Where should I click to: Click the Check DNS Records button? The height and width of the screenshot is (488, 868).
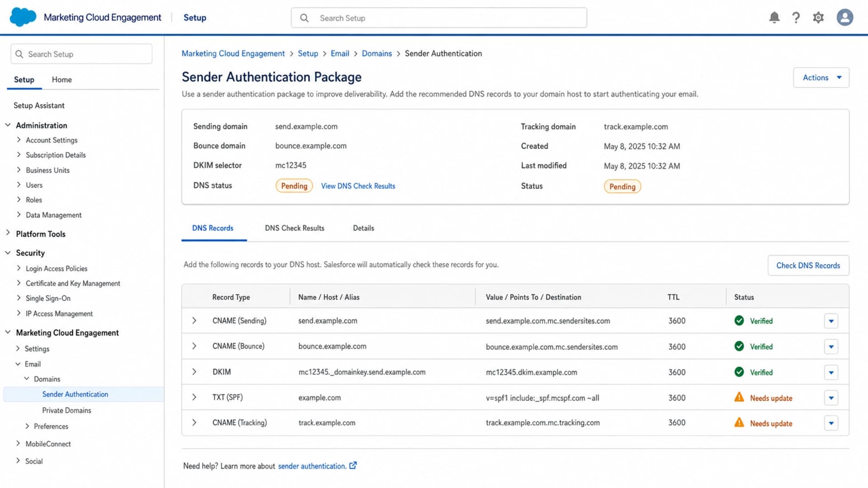(x=808, y=266)
